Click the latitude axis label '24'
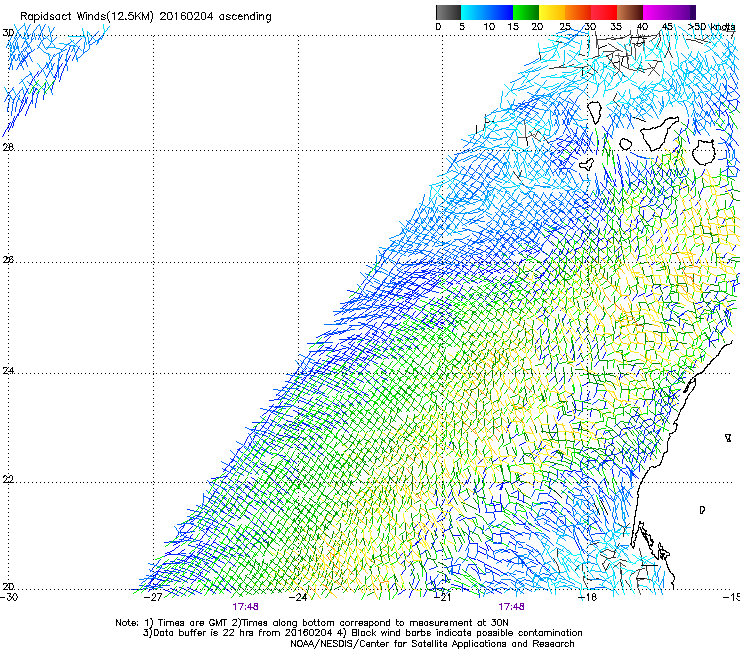740x650 pixels. 8,371
